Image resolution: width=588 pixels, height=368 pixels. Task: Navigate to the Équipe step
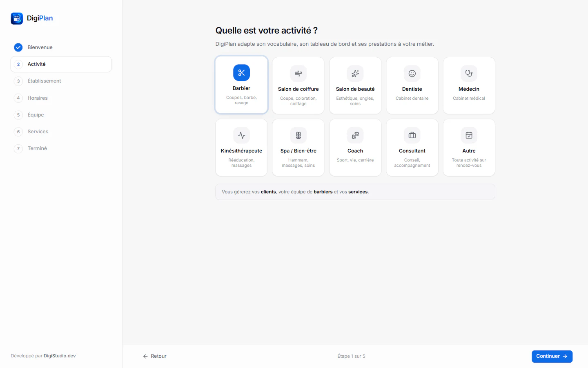(x=61, y=115)
